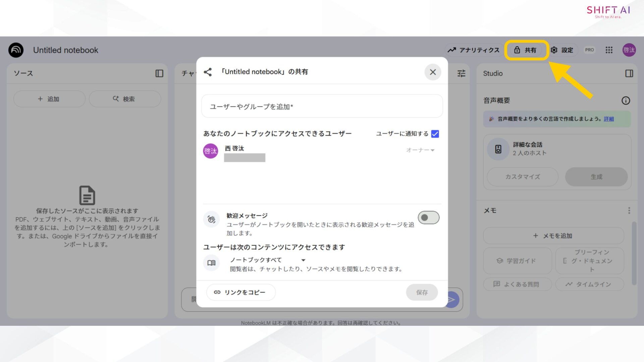
Task: Open the 詳細 link in the language banner
Action: 610,119
